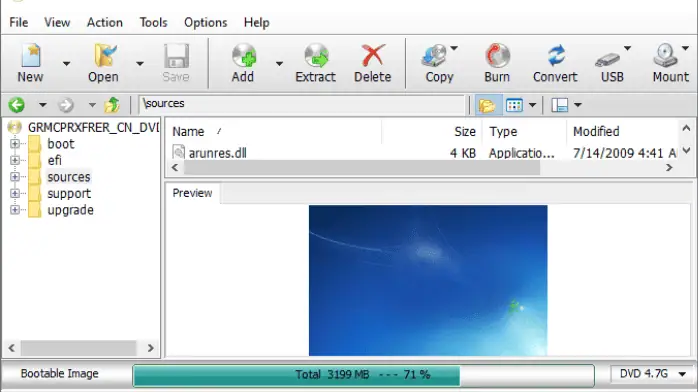Viewport: 698px width, 392px height.
Task: Open the USB dropdown arrow
Action: [x=627, y=48]
